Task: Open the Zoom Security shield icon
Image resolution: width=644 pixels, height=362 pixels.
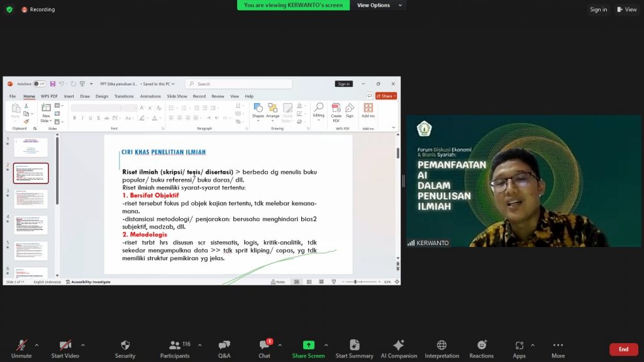Action: point(125,345)
